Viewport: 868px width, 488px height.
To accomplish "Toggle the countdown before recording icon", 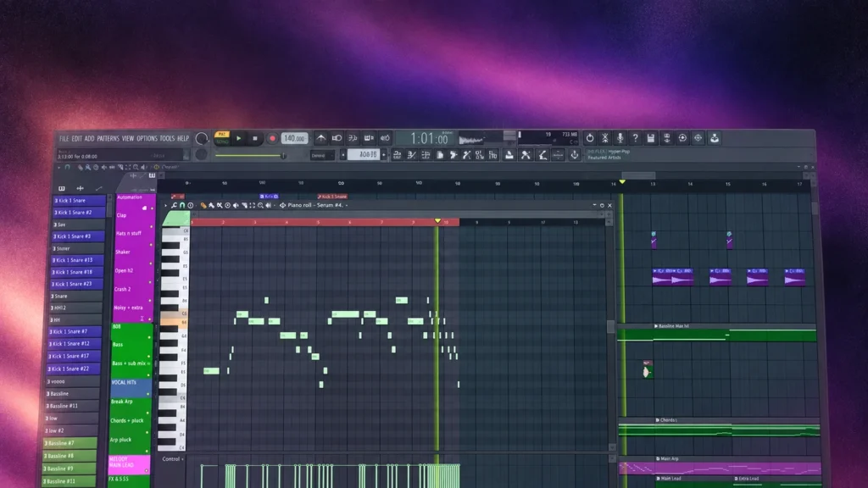I will point(353,138).
